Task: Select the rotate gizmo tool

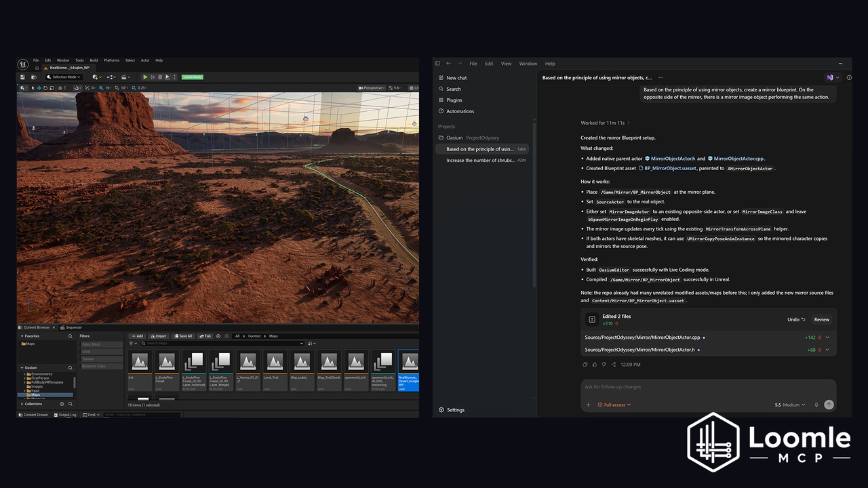Action: 45,88
